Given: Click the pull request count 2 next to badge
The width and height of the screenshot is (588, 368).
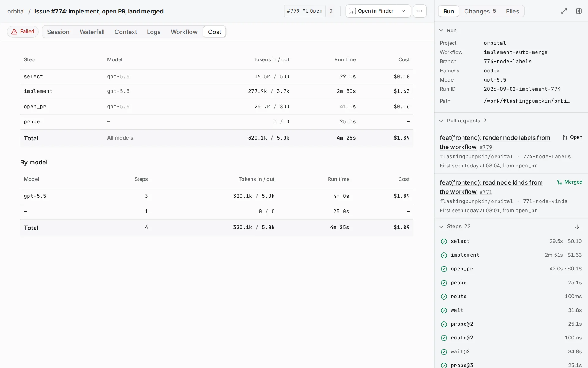Looking at the screenshot, I should click(331, 11).
